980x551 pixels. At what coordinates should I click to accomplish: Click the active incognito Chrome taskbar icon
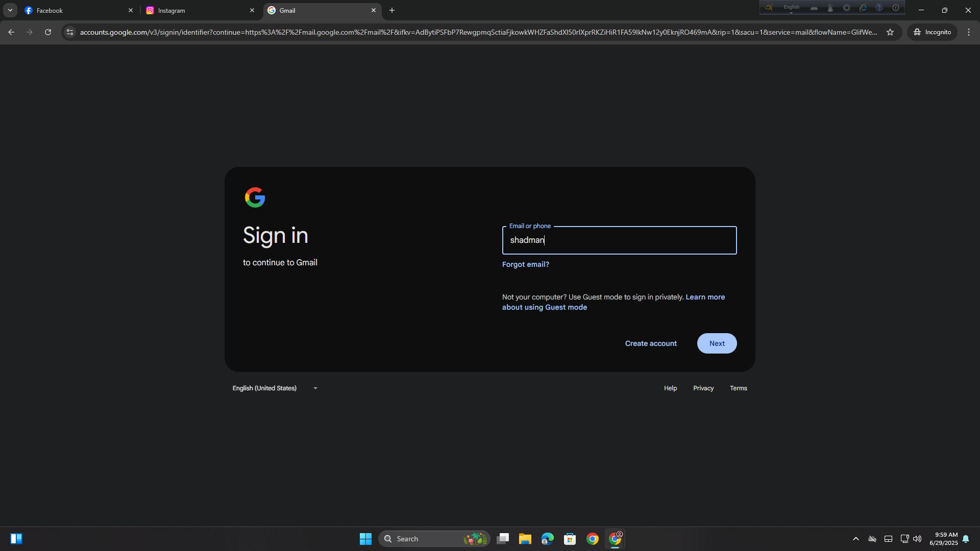pyautogui.click(x=615, y=539)
